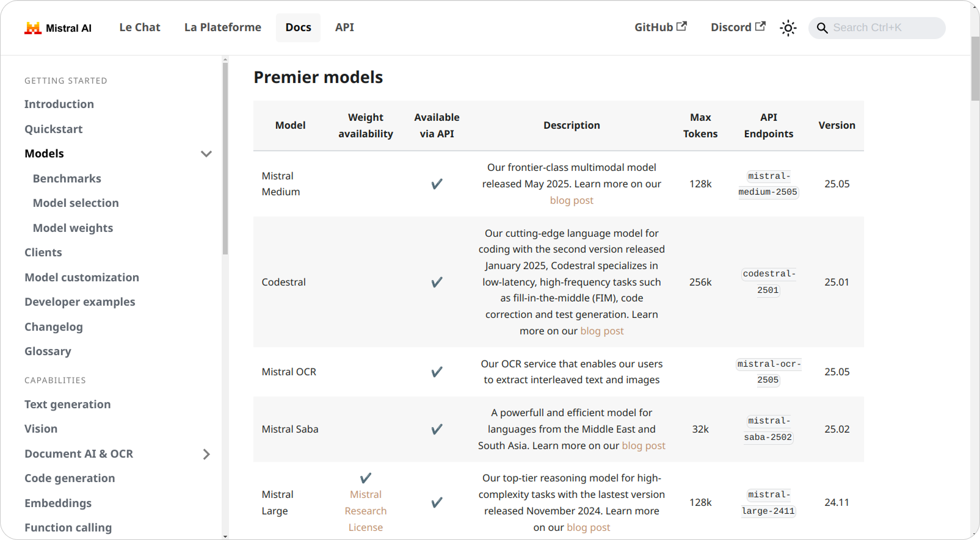This screenshot has width=980, height=540.
Task: Open Glossary in sidebar
Action: point(48,351)
